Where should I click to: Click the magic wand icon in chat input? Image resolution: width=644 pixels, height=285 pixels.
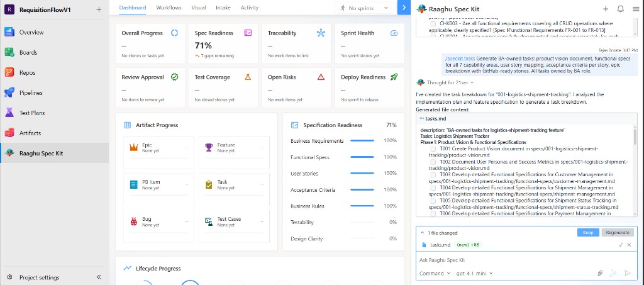613,273
